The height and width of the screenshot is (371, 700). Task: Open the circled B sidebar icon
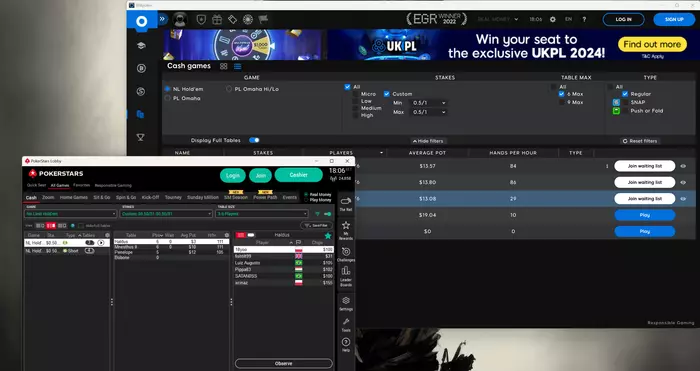tap(141, 68)
